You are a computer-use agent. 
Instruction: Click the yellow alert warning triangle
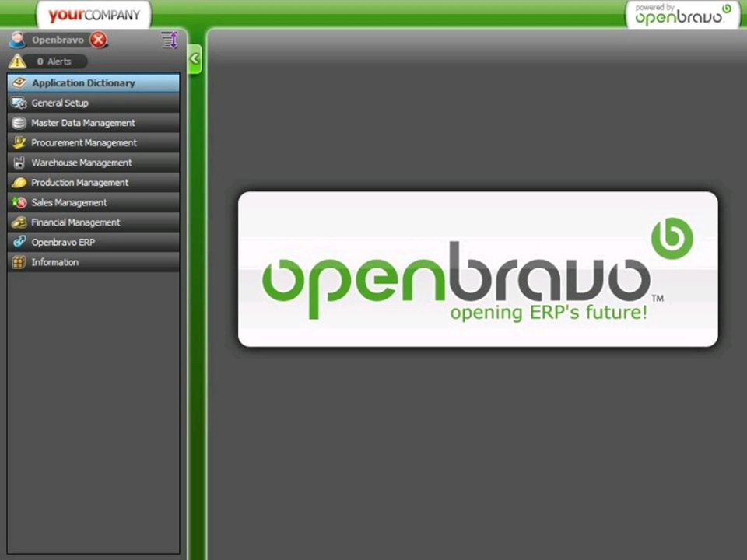pyautogui.click(x=17, y=61)
